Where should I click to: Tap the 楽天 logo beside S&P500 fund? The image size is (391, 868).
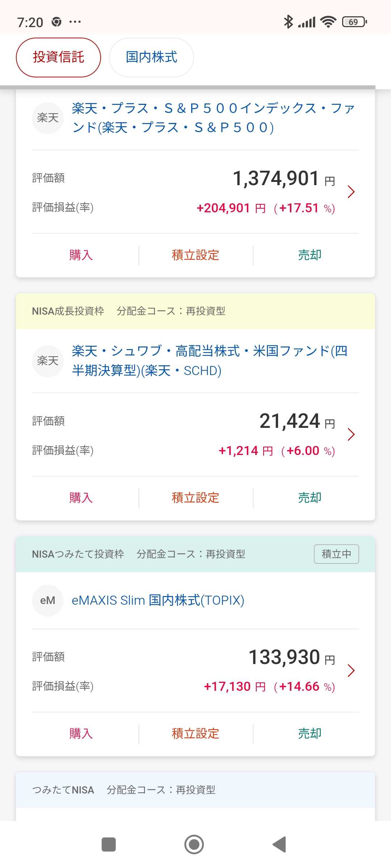coord(48,118)
